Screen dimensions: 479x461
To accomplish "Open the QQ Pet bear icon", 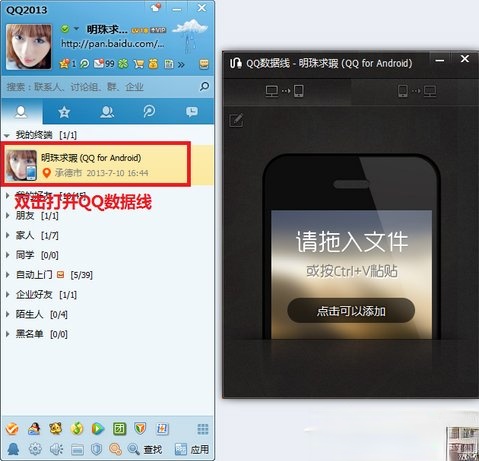I will [x=55, y=429].
